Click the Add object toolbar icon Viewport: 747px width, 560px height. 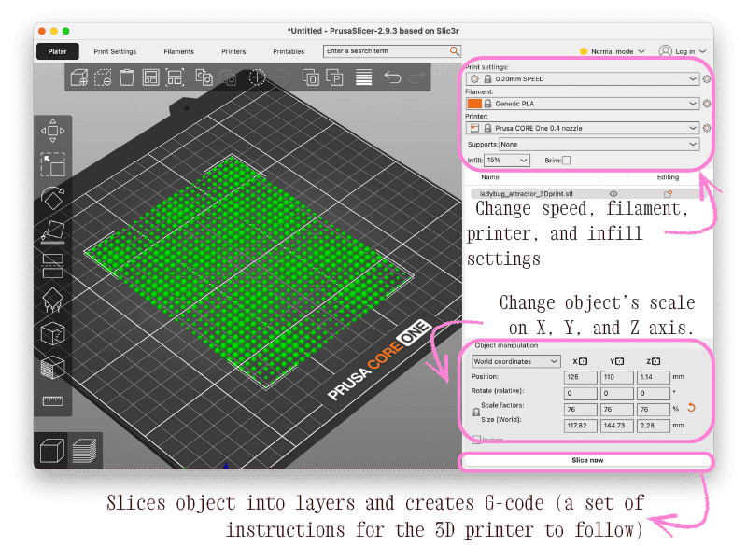point(79,78)
